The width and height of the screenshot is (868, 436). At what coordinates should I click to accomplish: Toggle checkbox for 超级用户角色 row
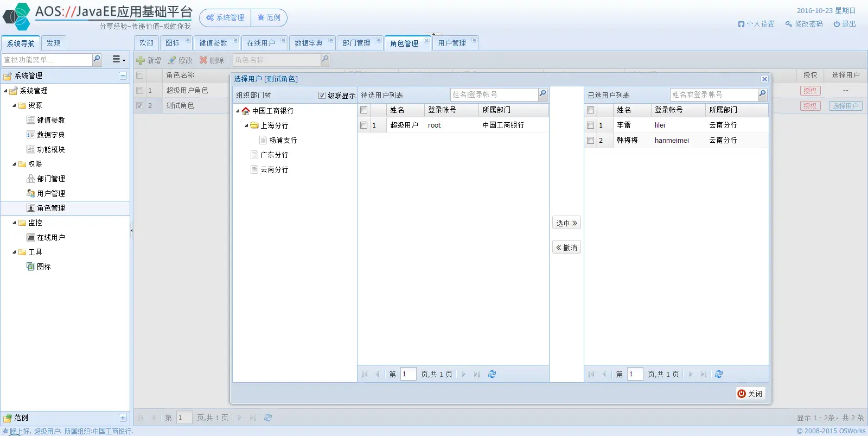[x=140, y=91]
